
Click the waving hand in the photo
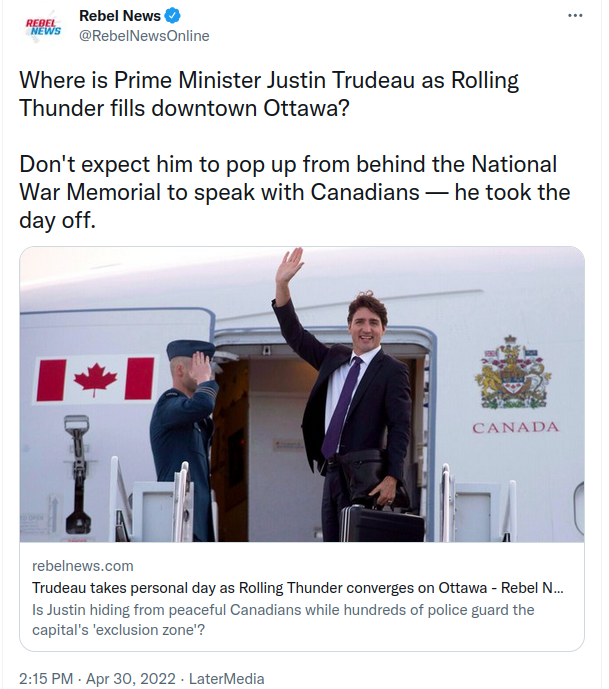[x=290, y=265]
